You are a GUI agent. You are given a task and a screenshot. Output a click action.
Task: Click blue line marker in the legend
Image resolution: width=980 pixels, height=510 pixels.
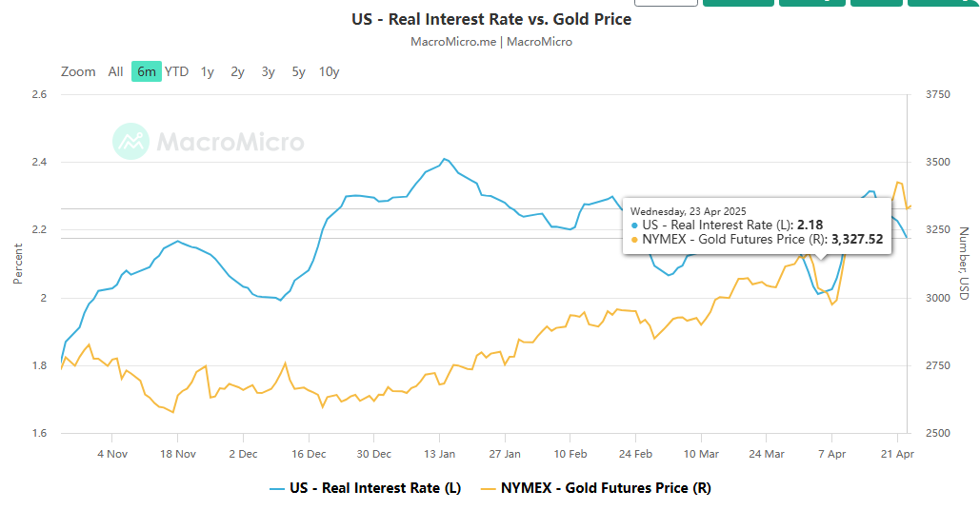[277, 488]
